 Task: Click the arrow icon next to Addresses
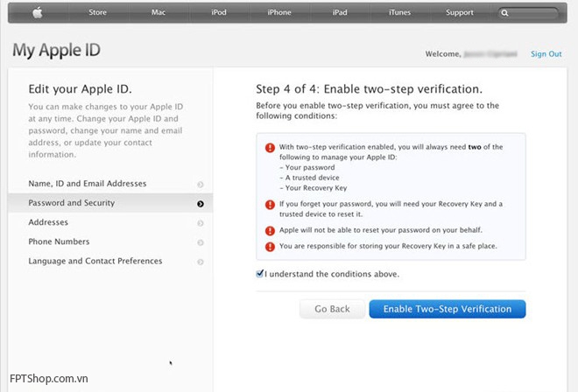tap(201, 223)
